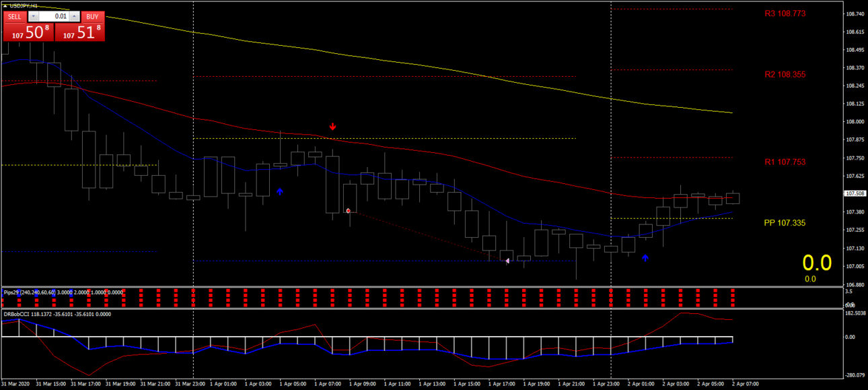Viewport: 868px width, 390px height.
Task: Click the SELL button in one-click panel
Action: pos(15,17)
